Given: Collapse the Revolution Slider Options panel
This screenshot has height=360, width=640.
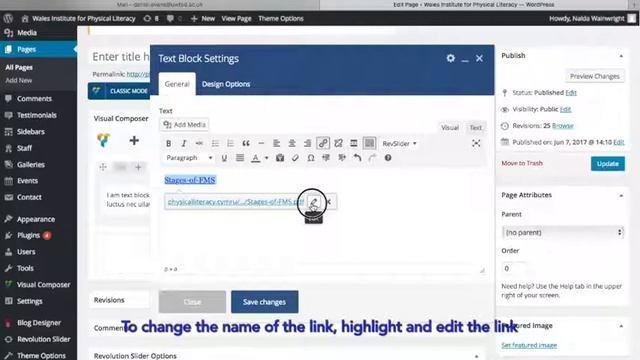Looking at the screenshot, I should pos(476,356).
